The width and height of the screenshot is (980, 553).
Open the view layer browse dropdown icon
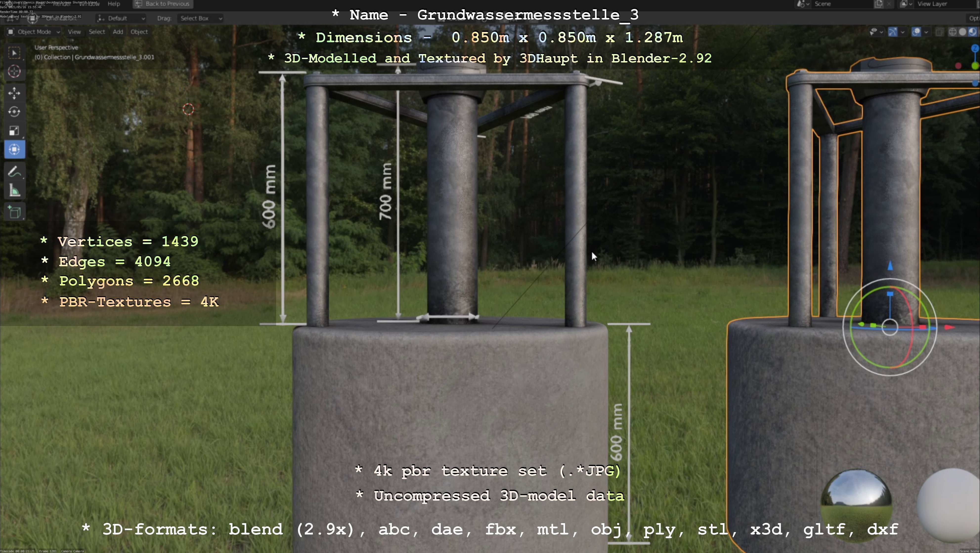click(906, 4)
